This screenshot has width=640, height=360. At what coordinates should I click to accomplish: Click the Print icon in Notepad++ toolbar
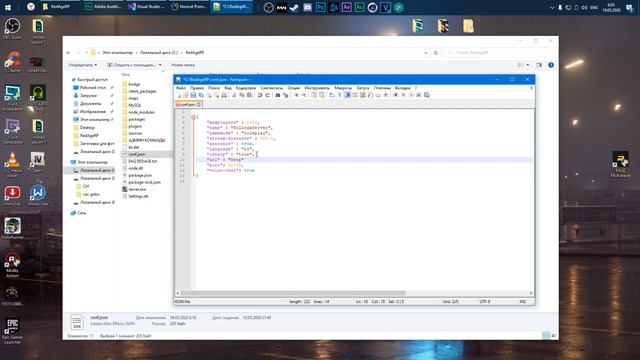[x=224, y=95]
